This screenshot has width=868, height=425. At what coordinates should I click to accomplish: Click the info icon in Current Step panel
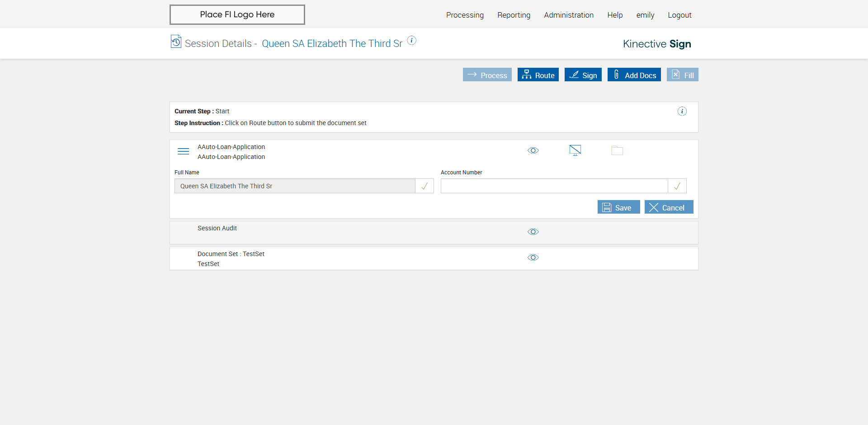point(682,111)
